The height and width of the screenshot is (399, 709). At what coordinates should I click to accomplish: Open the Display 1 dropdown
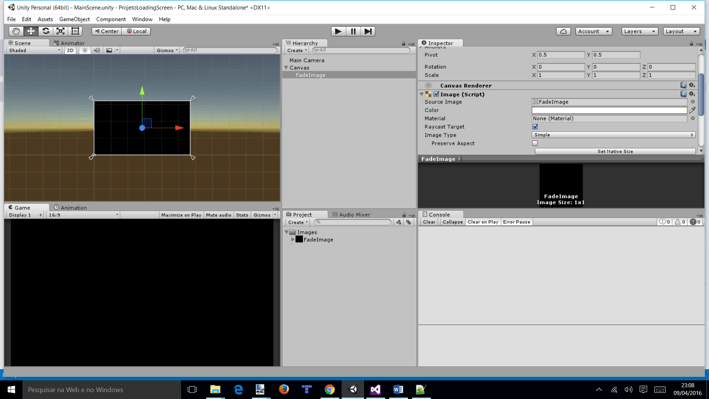click(25, 215)
